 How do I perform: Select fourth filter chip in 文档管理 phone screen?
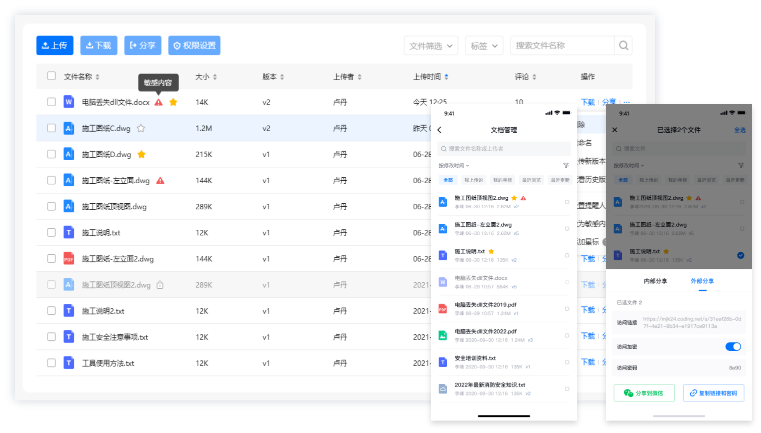(531, 180)
